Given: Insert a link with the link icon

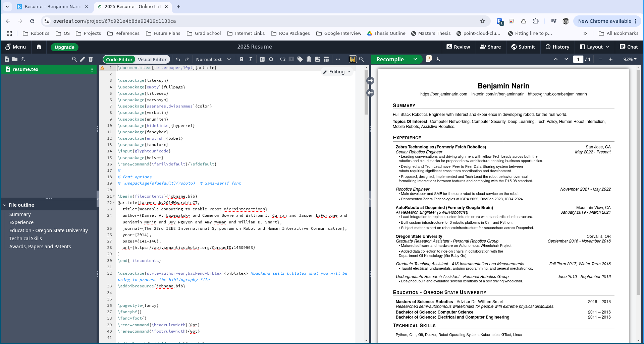Looking at the screenshot, I should pyautogui.click(x=282, y=59).
